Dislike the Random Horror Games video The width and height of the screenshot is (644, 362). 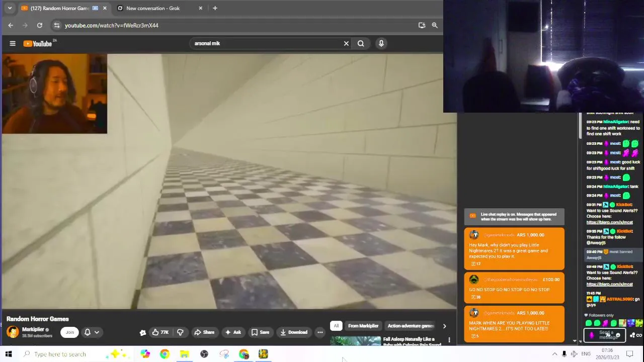(180, 332)
